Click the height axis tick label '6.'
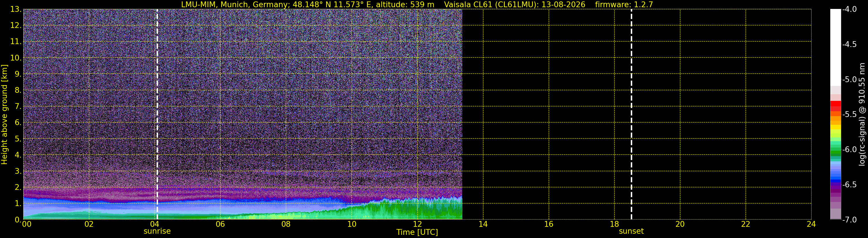 [18, 123]
